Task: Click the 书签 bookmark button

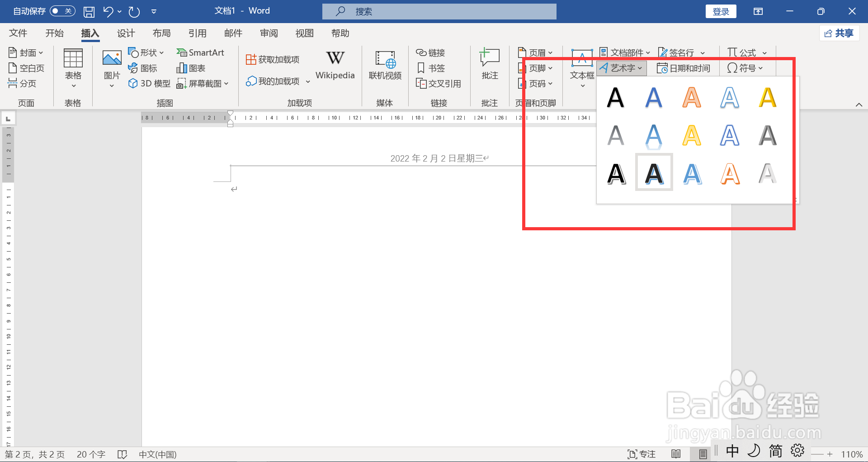Action: pos(430,68)
